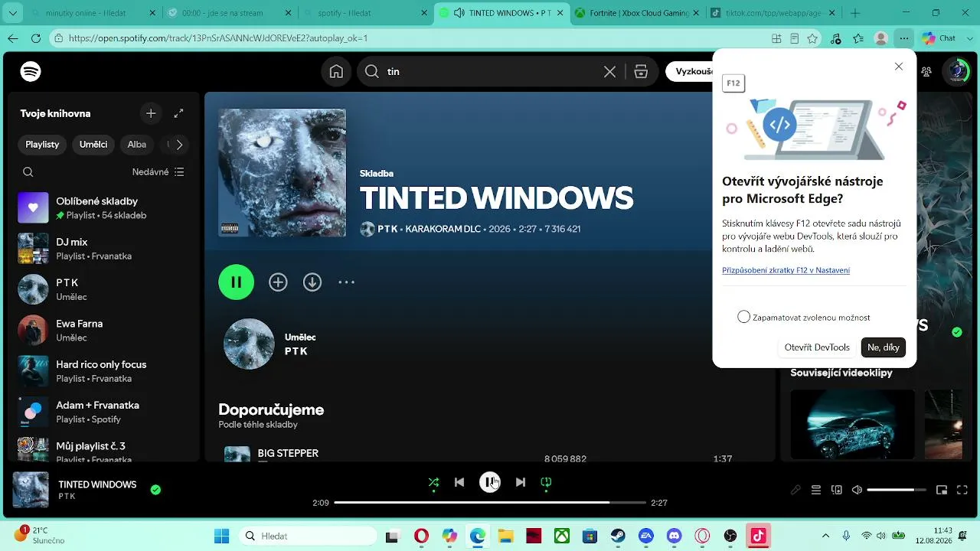Filter library by Umělci
980x551 pixels.
tap(93, 144)
